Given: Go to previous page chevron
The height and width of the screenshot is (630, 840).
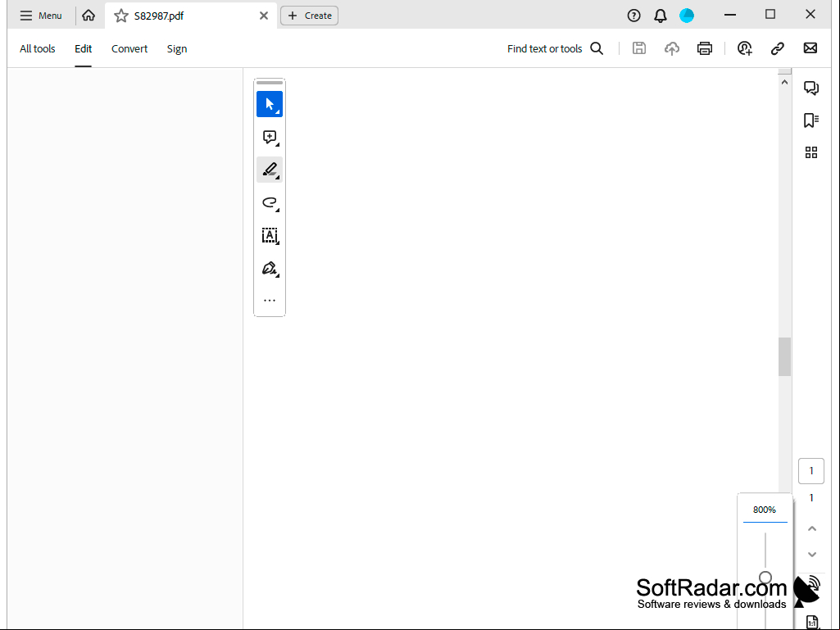Looking at the screenshot, I should tap(812, 528).
